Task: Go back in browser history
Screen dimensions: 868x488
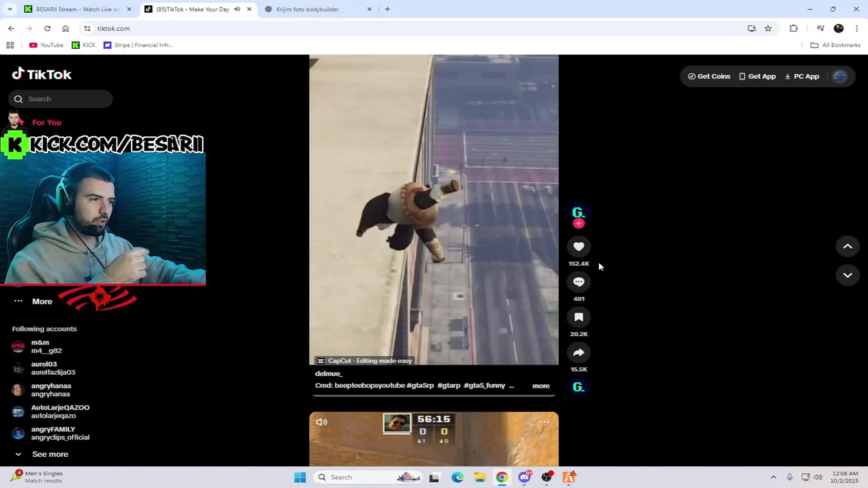Action: coord(11,28)
